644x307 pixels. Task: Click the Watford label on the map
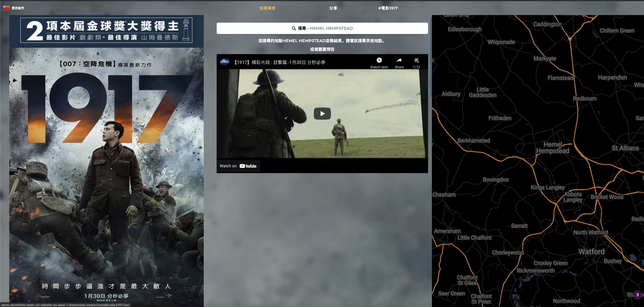[591, 251]
